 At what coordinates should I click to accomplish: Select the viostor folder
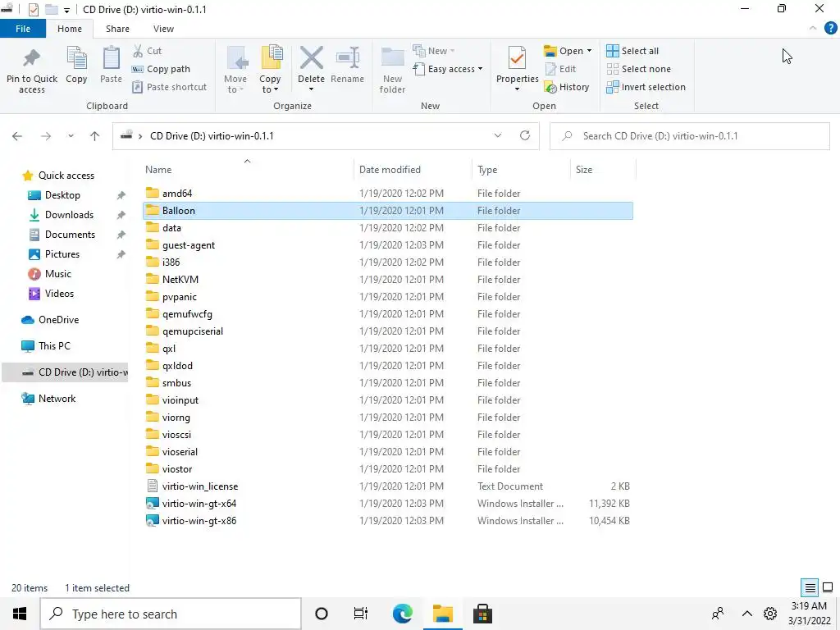[x=177, y=469]
